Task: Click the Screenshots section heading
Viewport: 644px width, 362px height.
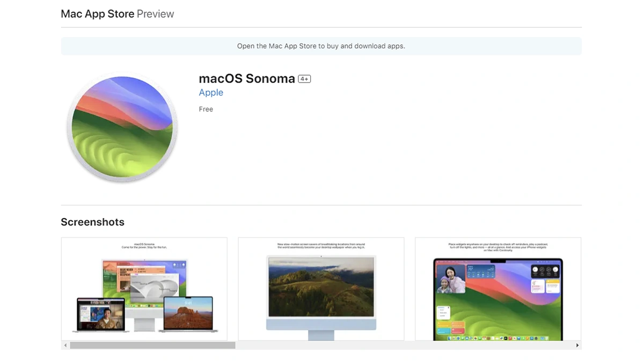Action: [x=92, y=222]
